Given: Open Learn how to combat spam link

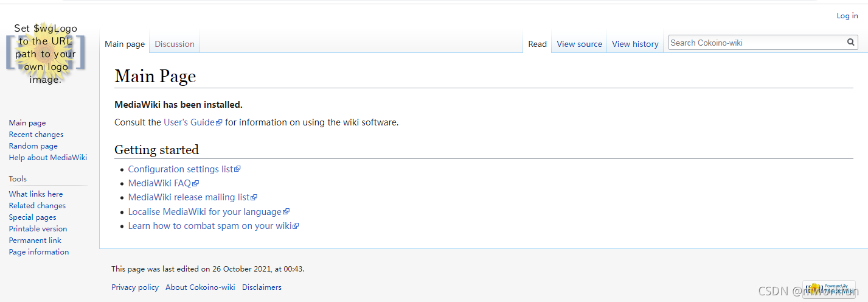Looking at the screenshot, I should point(214,226).
